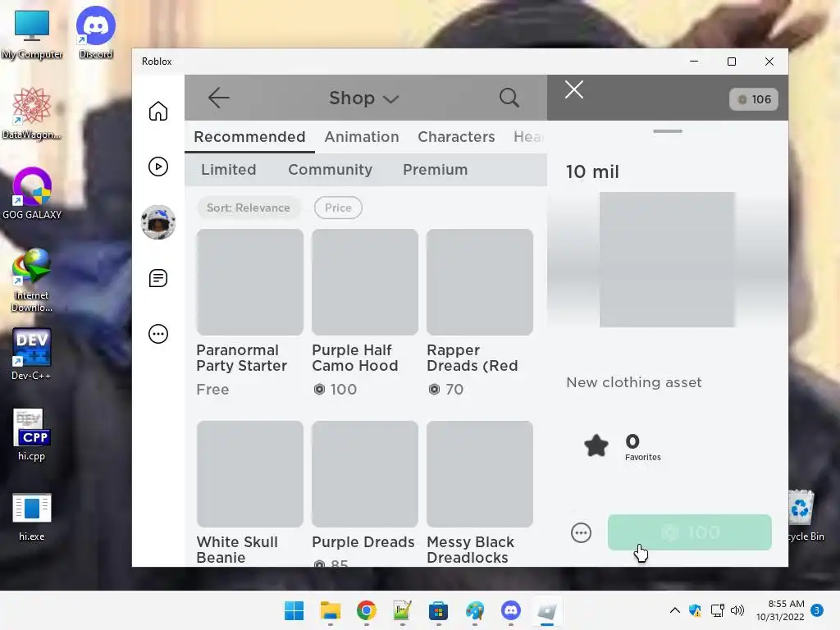Open Microsoft Store from taskbar
Screen dimensions: 840x630
[438, 610]
